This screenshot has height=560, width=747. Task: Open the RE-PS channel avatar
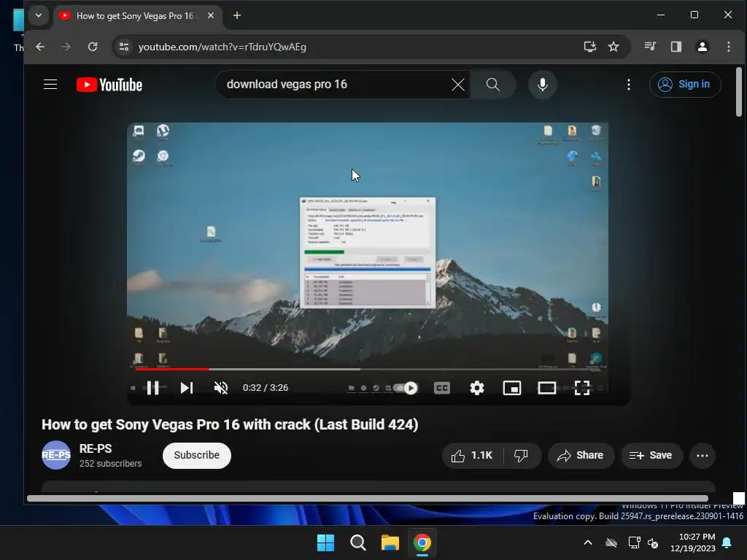pos(56,455)
